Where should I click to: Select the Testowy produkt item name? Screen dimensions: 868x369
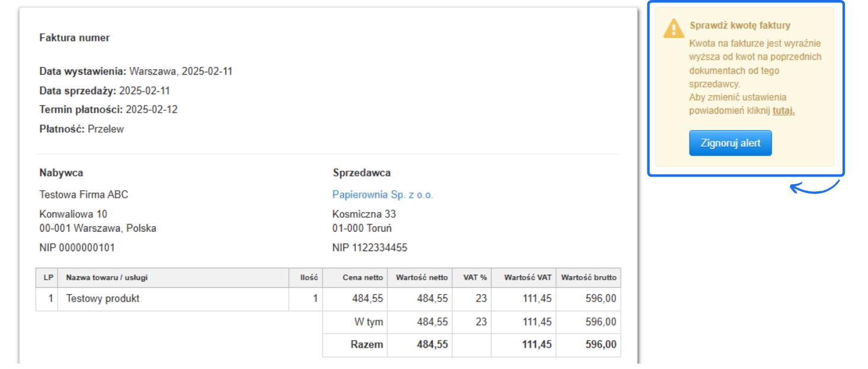[103, 299]
